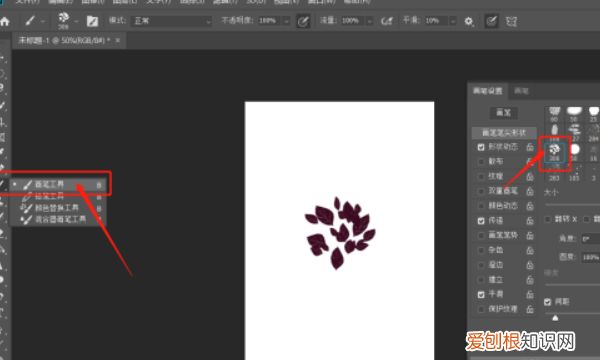Click lock icon beside 杂色

[x=530, y=250]
